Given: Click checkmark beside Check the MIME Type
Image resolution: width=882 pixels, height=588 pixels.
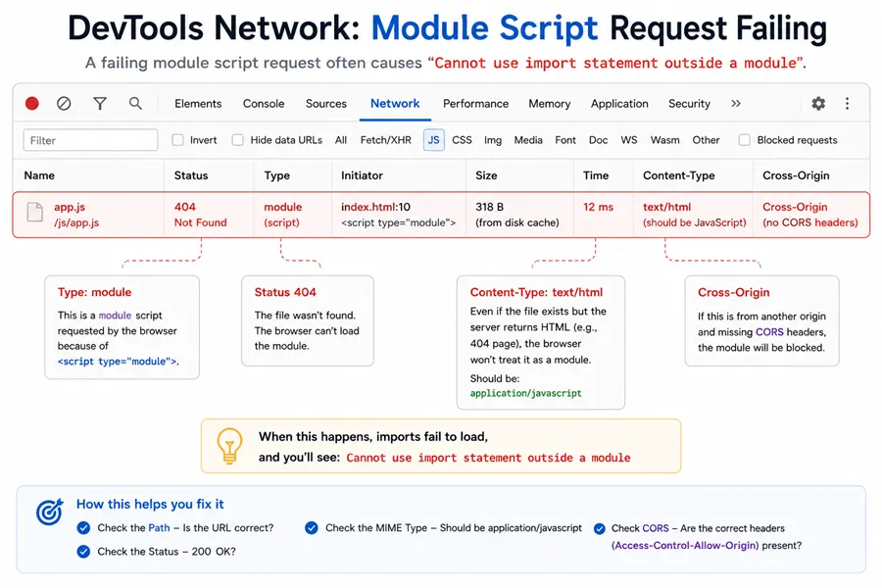Looking at the screenshot, I should point(311,528).
